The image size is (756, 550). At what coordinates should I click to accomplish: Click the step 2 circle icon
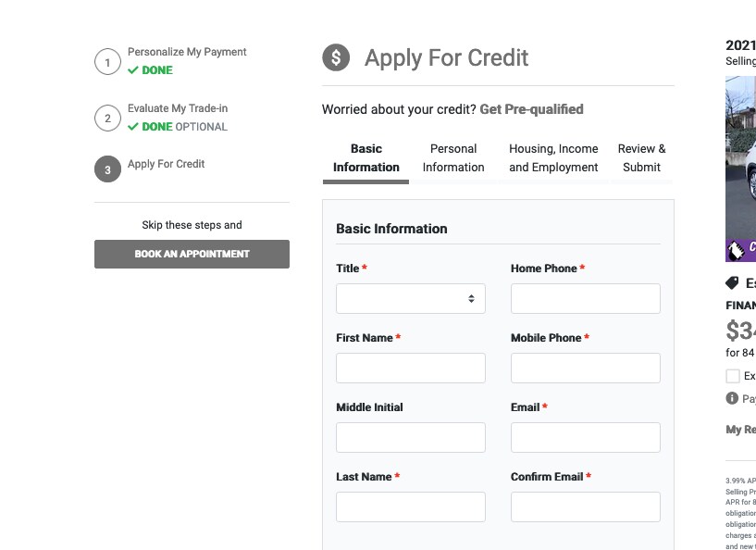coord(107,119)
